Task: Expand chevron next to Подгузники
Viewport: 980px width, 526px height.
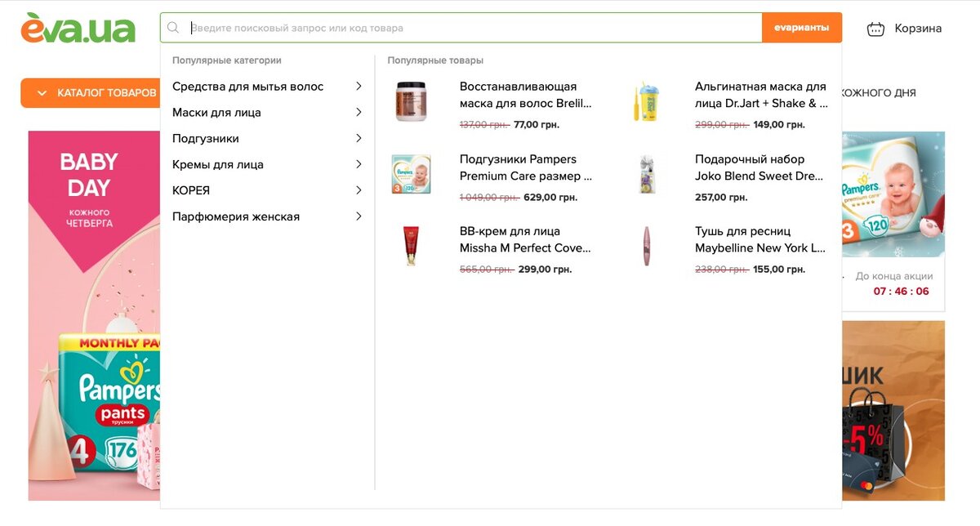Action: [x=359, y=138]
